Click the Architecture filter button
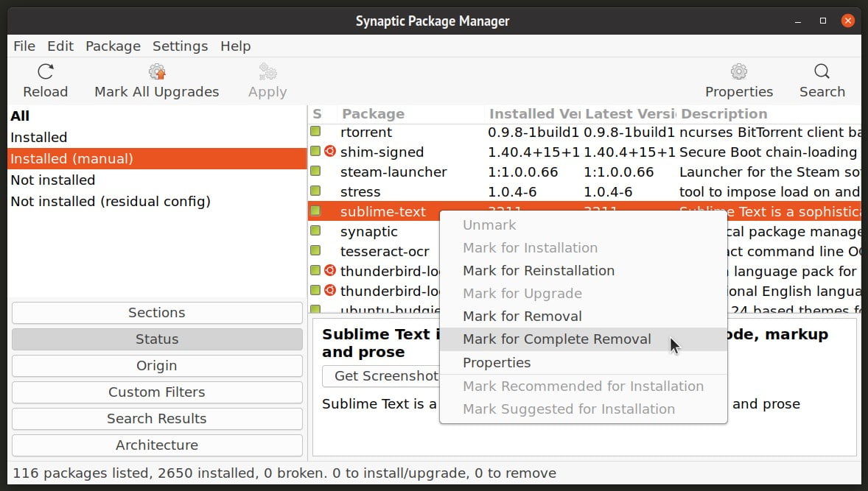This screenshot has height=491, width=868. (x=157, y=445)
